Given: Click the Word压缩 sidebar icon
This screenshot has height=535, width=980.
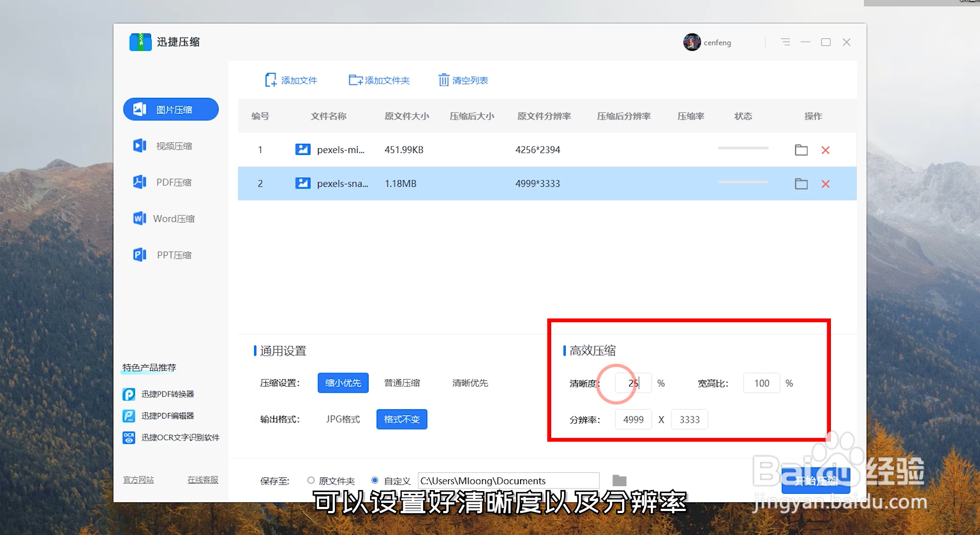Looking at the screenshot, I should tap(139, 218).
